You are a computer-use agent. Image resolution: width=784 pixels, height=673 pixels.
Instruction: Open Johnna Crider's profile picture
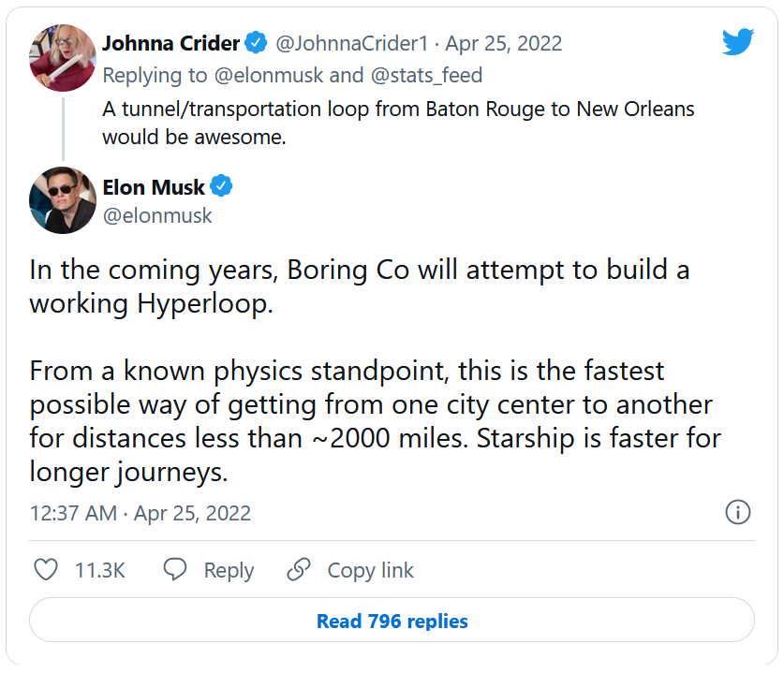click(x=63, y=57)
